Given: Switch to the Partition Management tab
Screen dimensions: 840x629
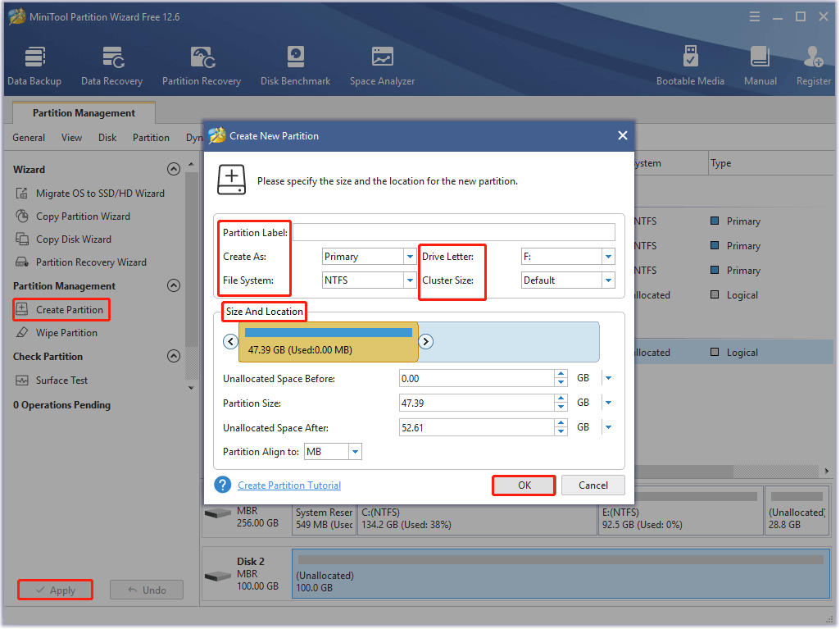Looking at the screenshot, I should click(83, 112).
